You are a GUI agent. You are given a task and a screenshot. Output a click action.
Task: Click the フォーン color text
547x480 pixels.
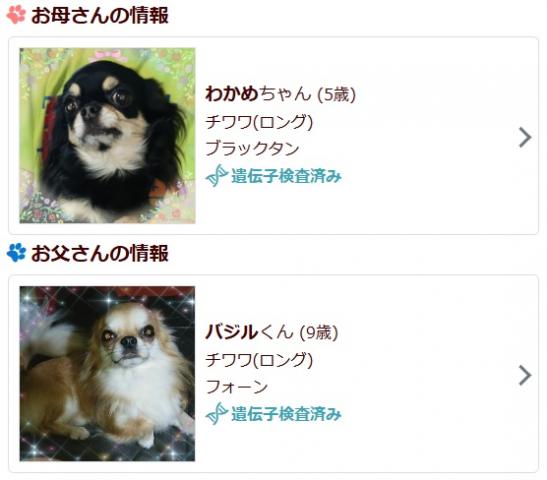pyautogui.click(x=237, y=387)
